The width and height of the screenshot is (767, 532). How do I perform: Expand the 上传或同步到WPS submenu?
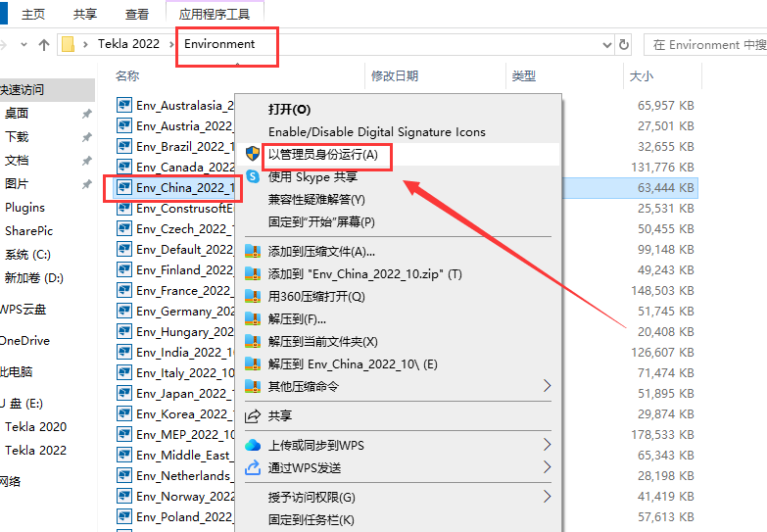click(547, 445)
